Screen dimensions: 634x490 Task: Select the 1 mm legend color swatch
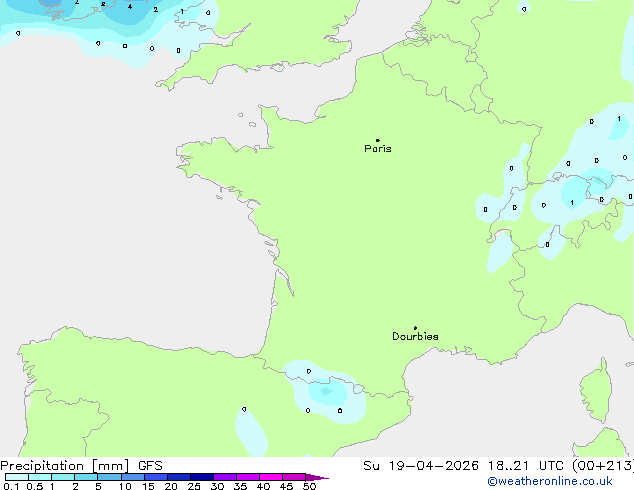point(63,477)
